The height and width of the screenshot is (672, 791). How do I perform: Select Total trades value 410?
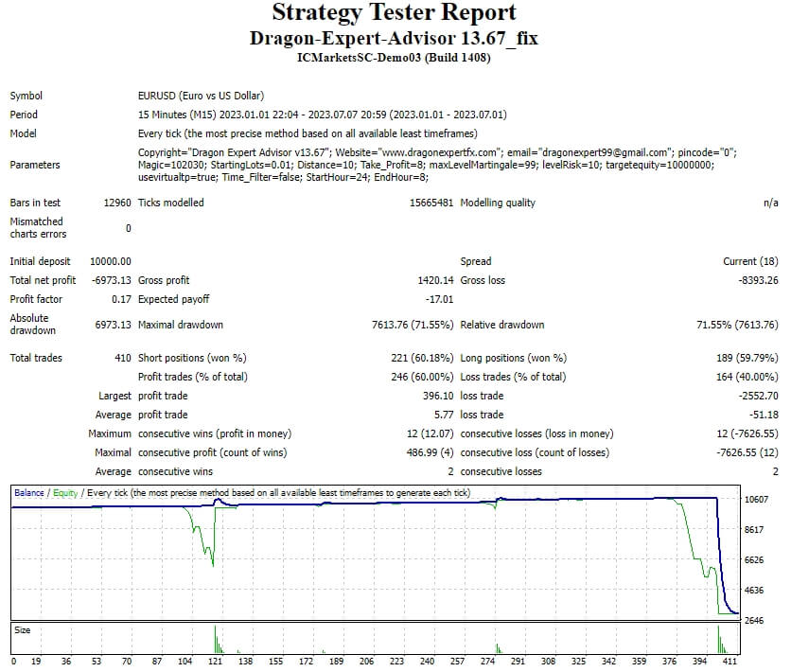[x=123, y=358]
